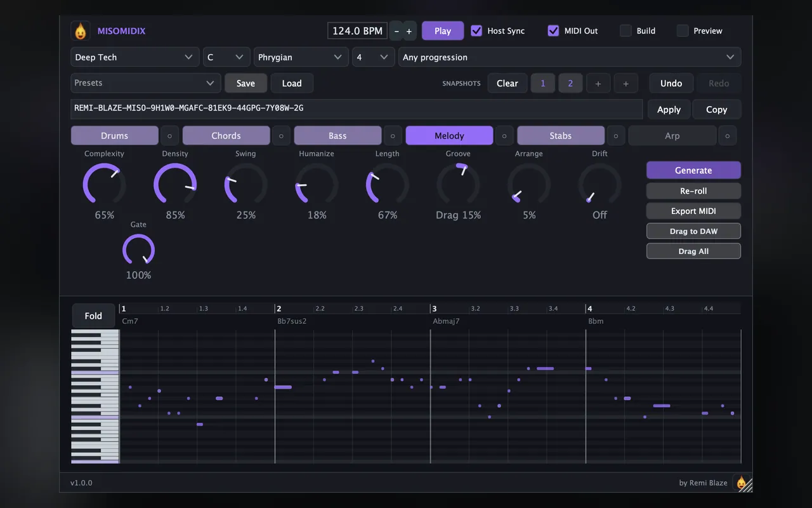Screen dimensions: 812x508
Task: Click the Fold button in piano roll
Action: [93, 316]
